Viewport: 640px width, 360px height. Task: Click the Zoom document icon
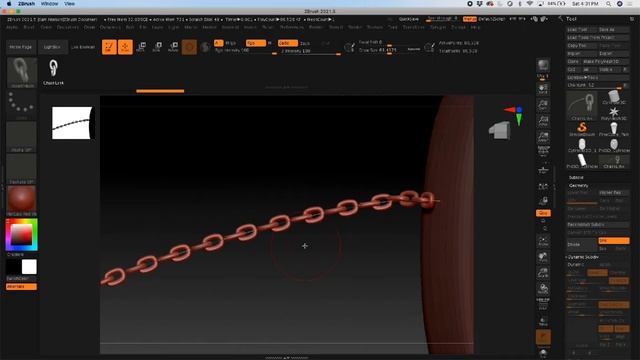click(543, 105)
